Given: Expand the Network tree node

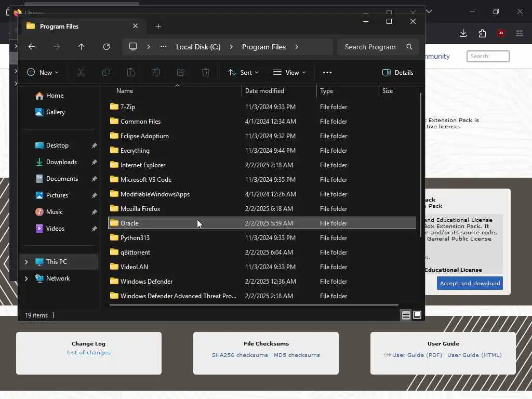Looking at the screenshot, I should 26,278.
